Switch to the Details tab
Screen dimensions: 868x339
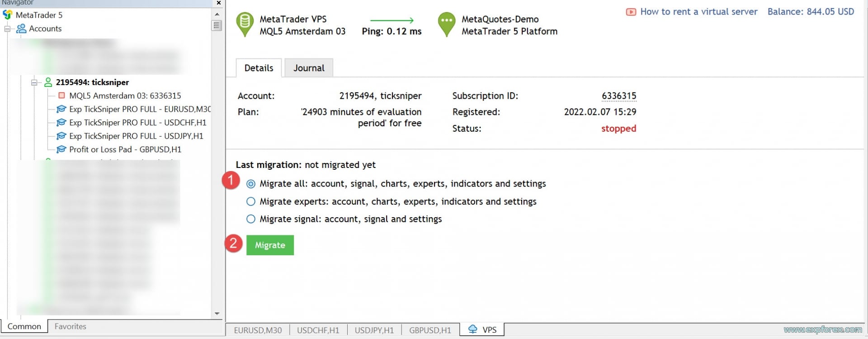pos(259,68)
